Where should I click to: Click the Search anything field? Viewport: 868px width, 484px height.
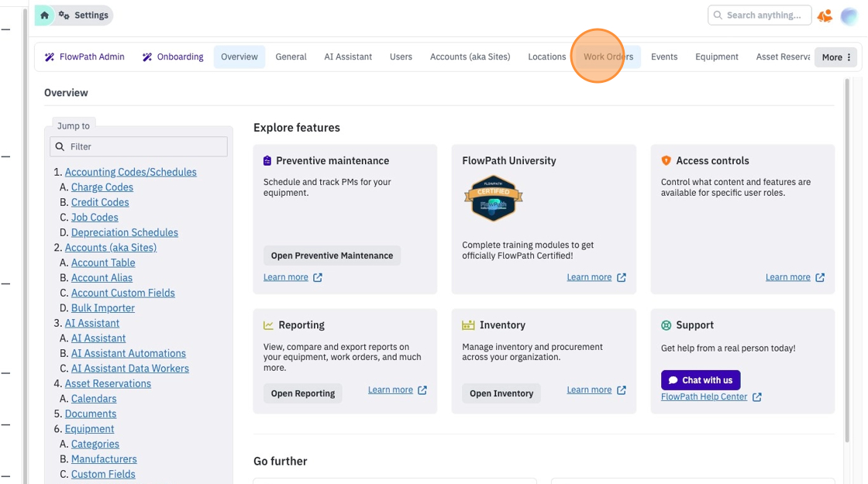(x=759, y=15)
